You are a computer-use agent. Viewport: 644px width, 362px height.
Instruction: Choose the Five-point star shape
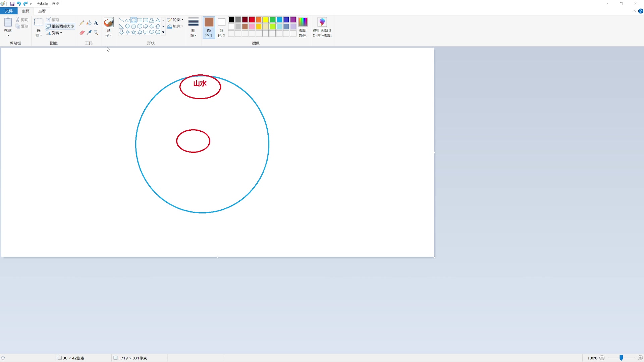coord(133,32)
